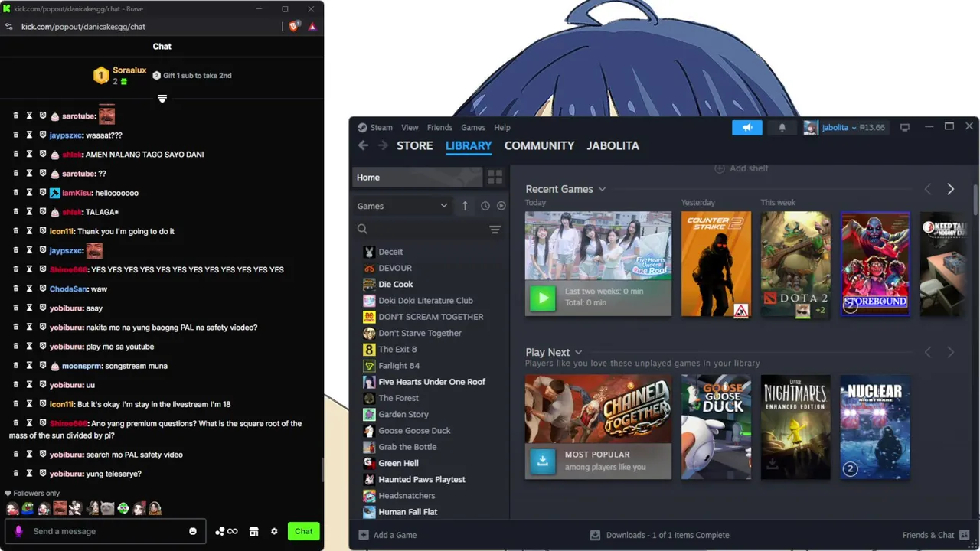Viewport: 980px width, 551px height.
Task: Toggle ready to play filter icon
Action: [x=501, y=206]
